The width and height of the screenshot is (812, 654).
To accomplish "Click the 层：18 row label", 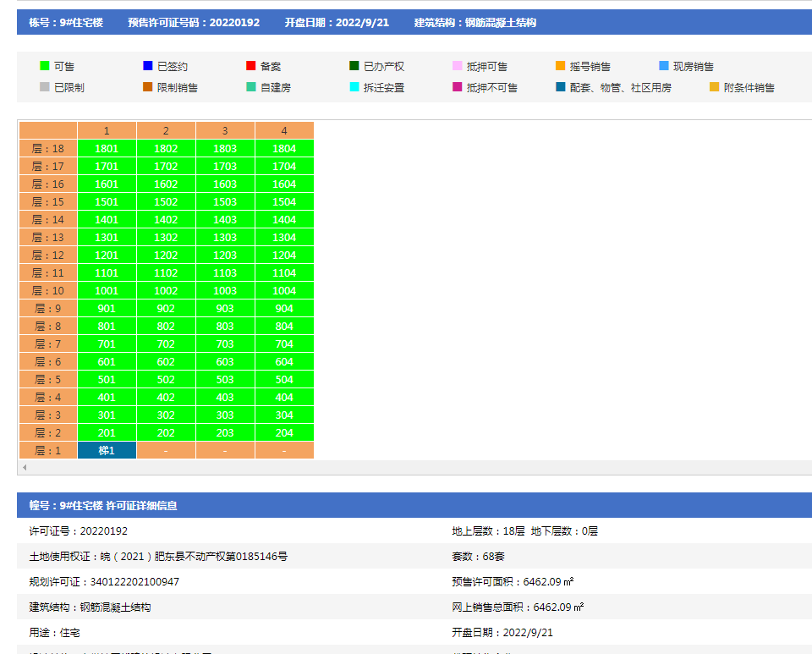I will [x=48, y=149].
